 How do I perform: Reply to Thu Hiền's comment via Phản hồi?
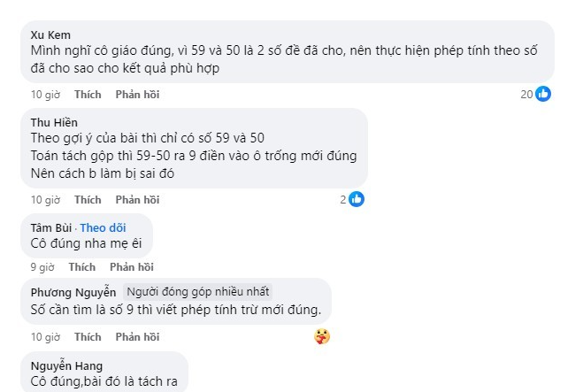[x=138, y=200]
